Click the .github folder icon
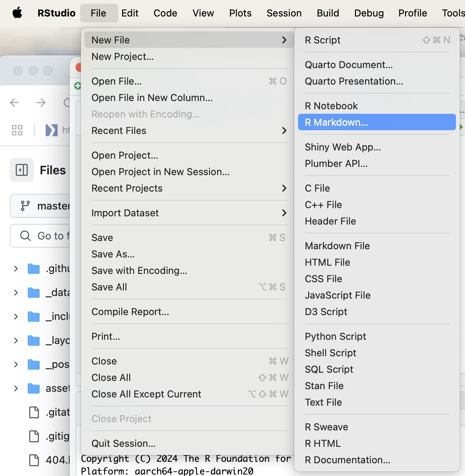This screenshot has height=476, width=465. 34,269
